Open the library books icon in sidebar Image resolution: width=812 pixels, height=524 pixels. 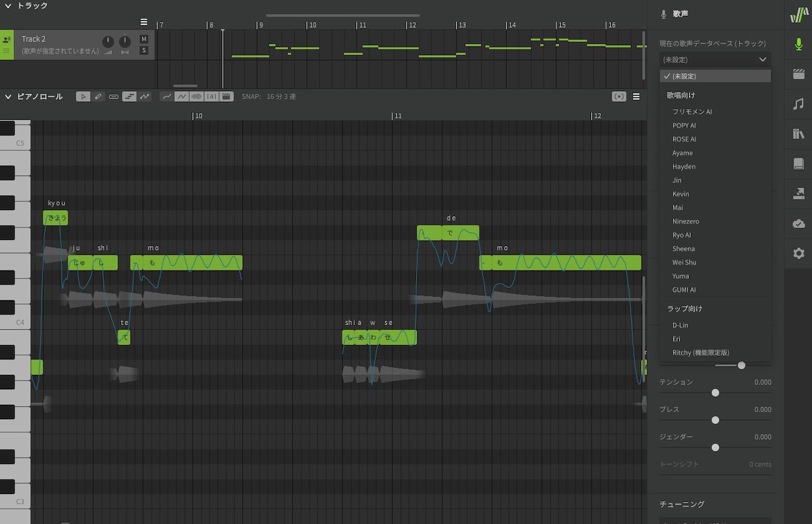tap(799, 134)
